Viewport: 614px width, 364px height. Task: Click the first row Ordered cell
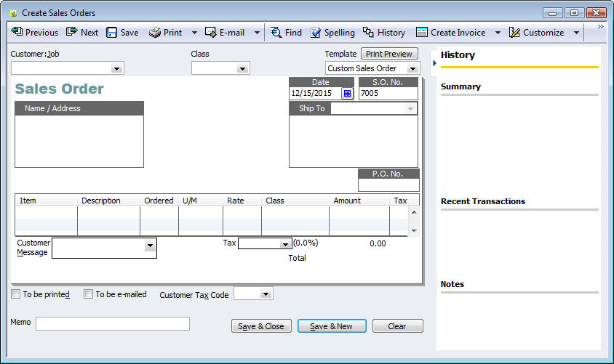click(159, 212)
